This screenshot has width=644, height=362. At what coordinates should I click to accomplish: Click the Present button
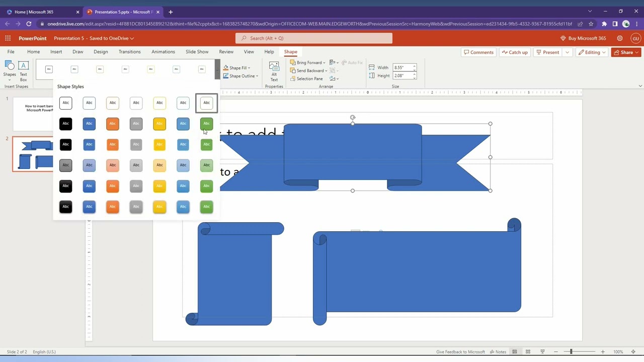coord(547,52)
